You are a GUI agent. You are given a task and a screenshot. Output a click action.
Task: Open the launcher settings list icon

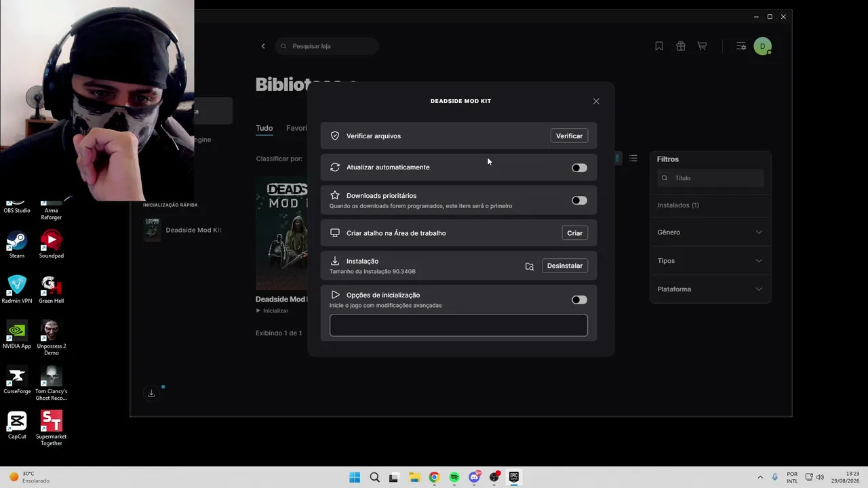coord(741,46)
